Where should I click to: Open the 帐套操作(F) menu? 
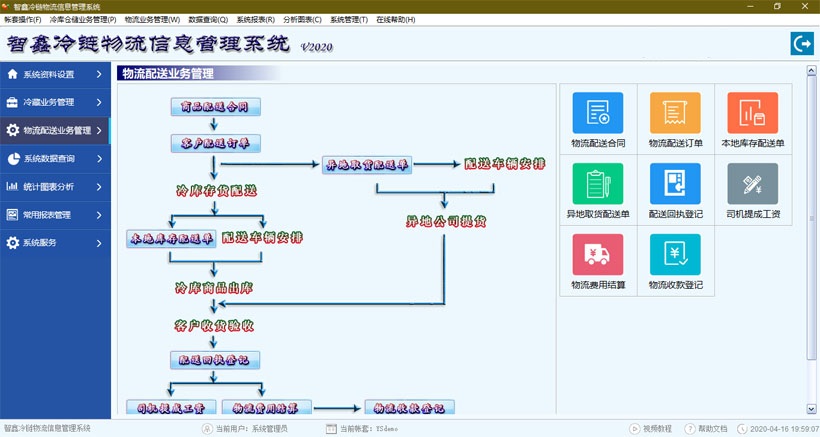click(x=22, y=19)
